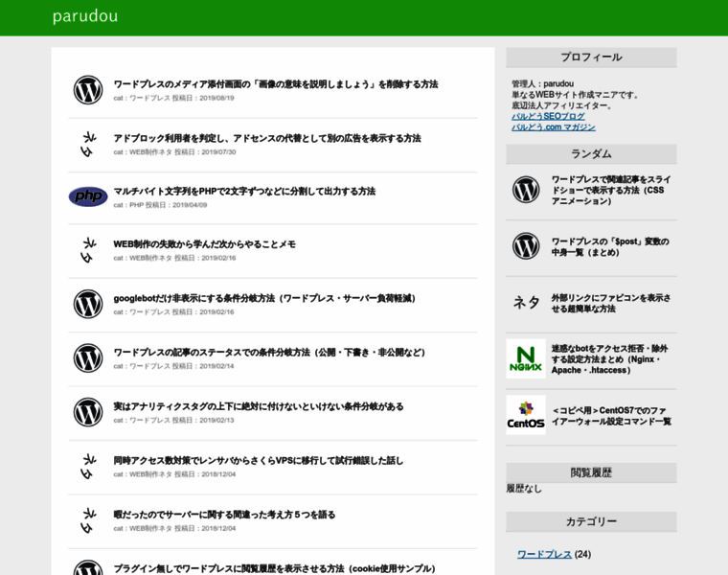Click the CentOS logo thumbnail in the sidebar
Viewport: 728px width, 575px height.
[x=526, y=415]
